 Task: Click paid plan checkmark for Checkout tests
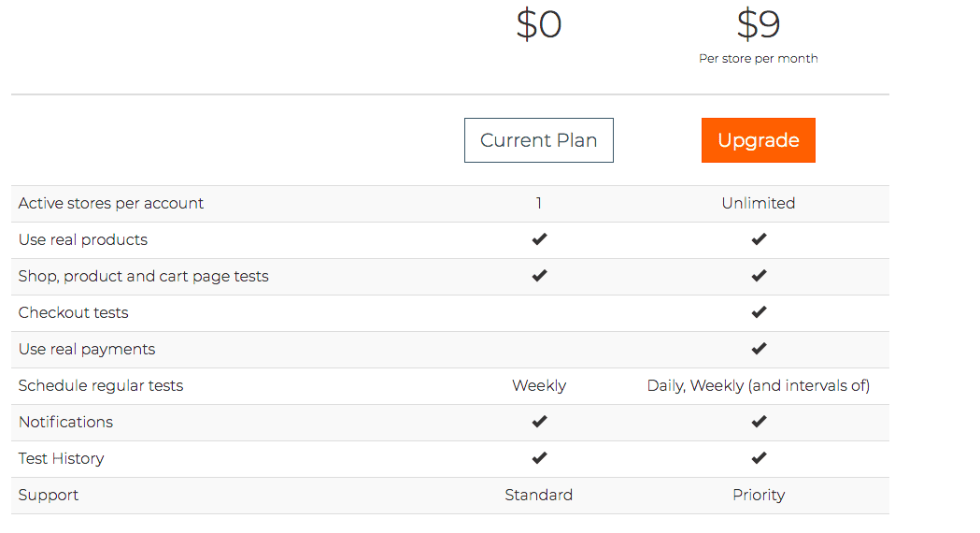[x=759, y=311]
